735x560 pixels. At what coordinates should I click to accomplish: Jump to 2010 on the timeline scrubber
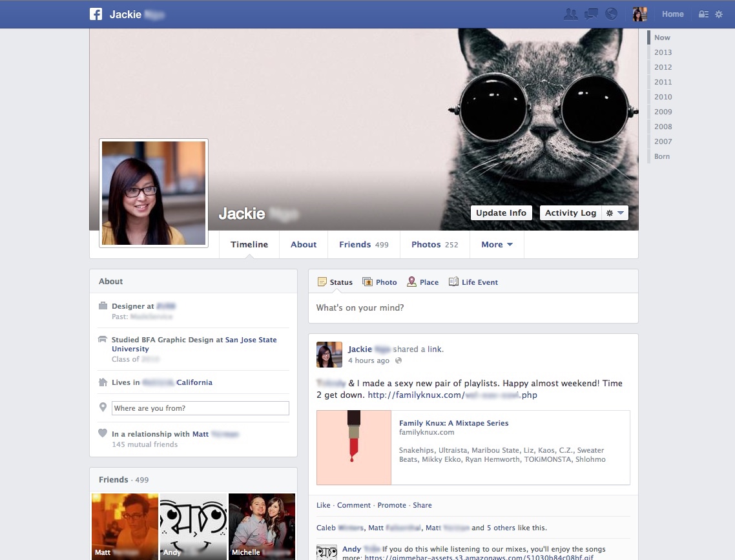(x=663, y=96)
